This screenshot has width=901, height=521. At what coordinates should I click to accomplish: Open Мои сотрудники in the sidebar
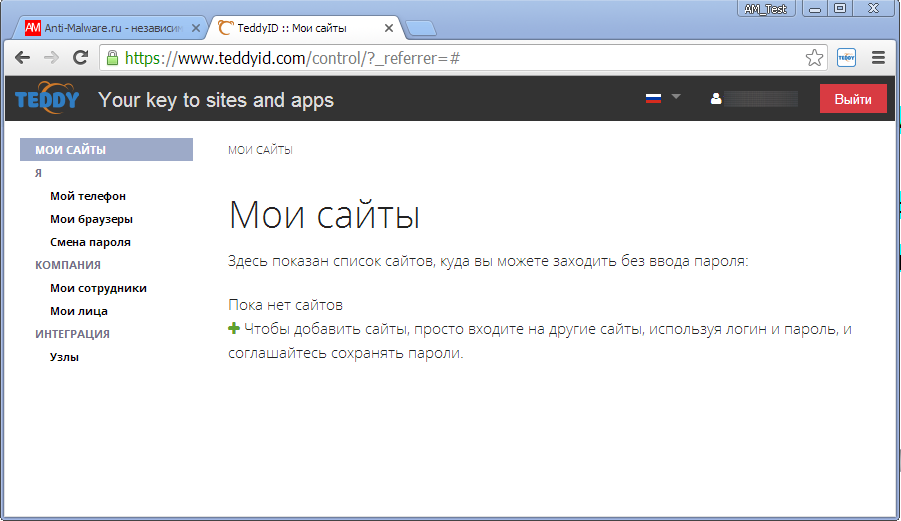click(98, 288)
